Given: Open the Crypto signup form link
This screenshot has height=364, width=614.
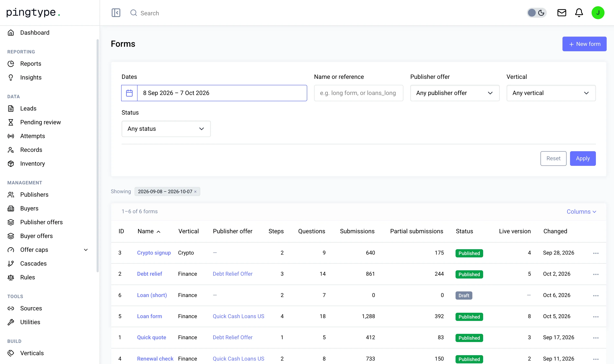Looking at the screenshot, I should pyautogui.click(x=154, y=253).
